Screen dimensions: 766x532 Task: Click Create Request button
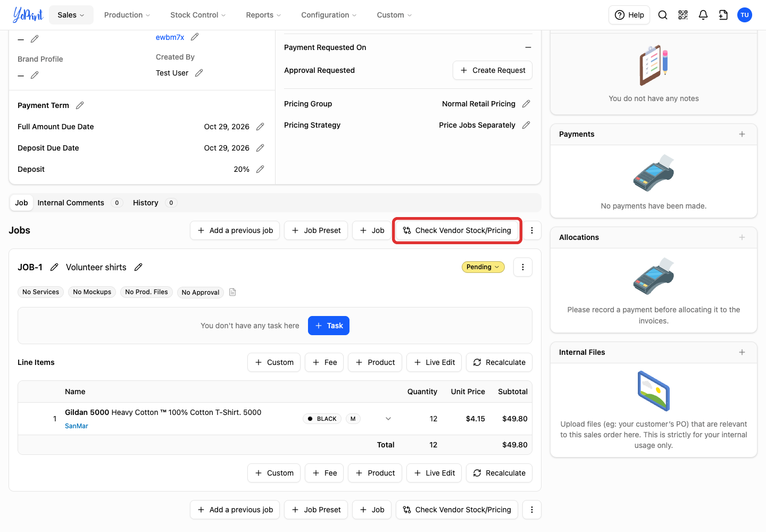pyautogui.click(x=493, y=70)
